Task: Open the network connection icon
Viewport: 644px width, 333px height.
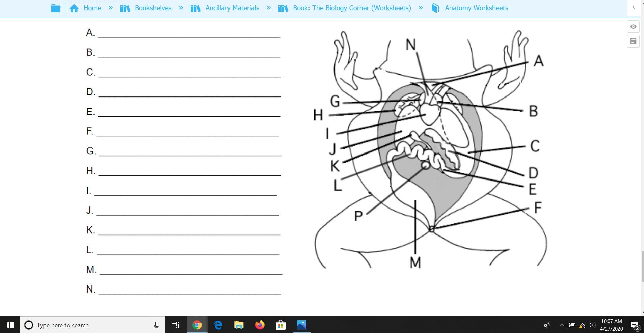Action: coord(582,325)
